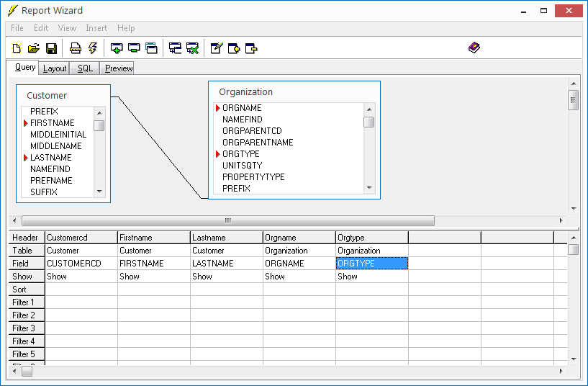
Task: Select UNITSQTY in the Organization list
Action: [243, 166]
